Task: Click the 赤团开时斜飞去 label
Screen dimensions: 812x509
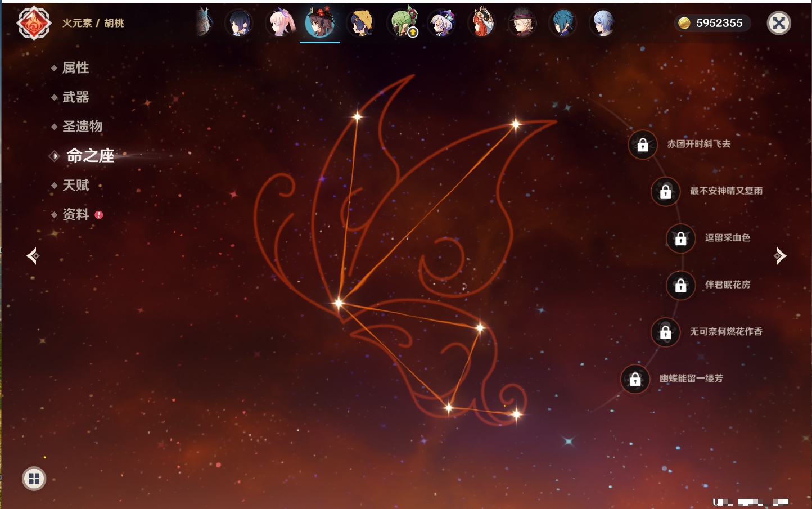Action: (x=699, y=144)
